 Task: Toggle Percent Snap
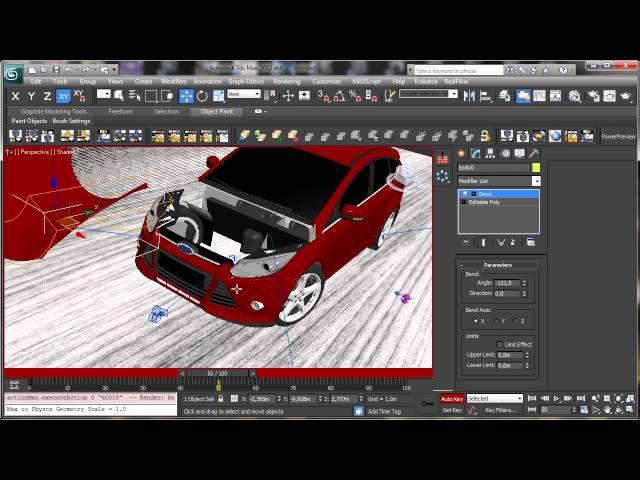[355, 96]
